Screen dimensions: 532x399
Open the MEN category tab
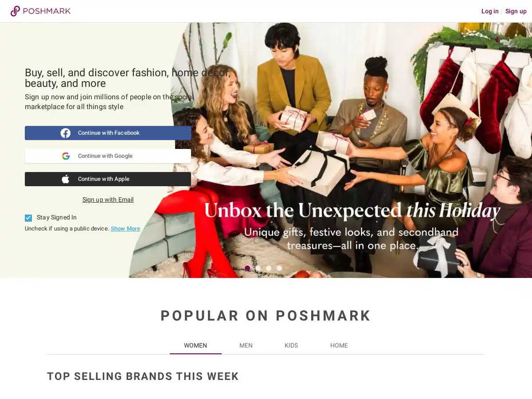coord(246,345)
